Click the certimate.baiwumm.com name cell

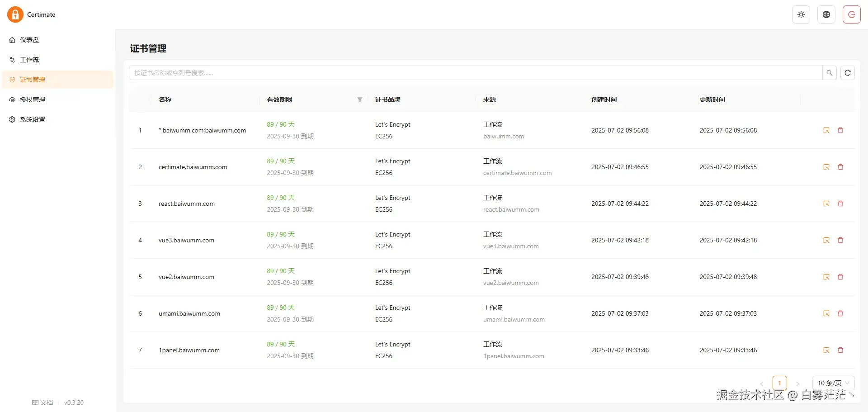[193, 167]
